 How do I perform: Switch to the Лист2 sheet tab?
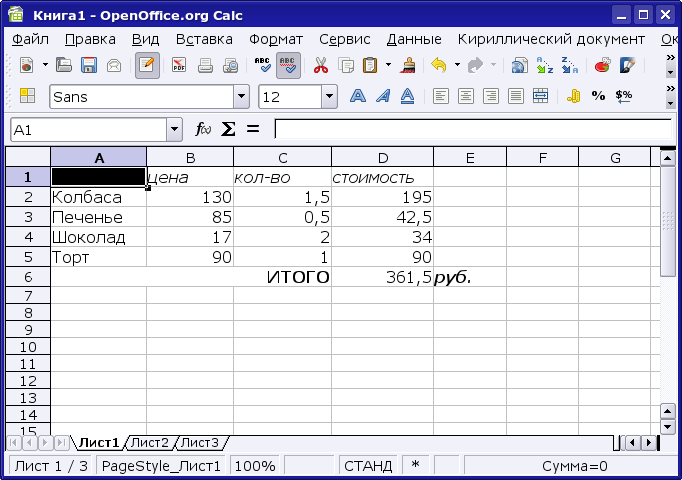[150, 442]
